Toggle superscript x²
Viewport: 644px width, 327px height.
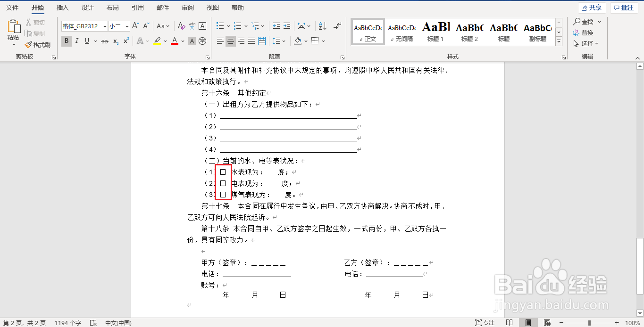(126, 41)
